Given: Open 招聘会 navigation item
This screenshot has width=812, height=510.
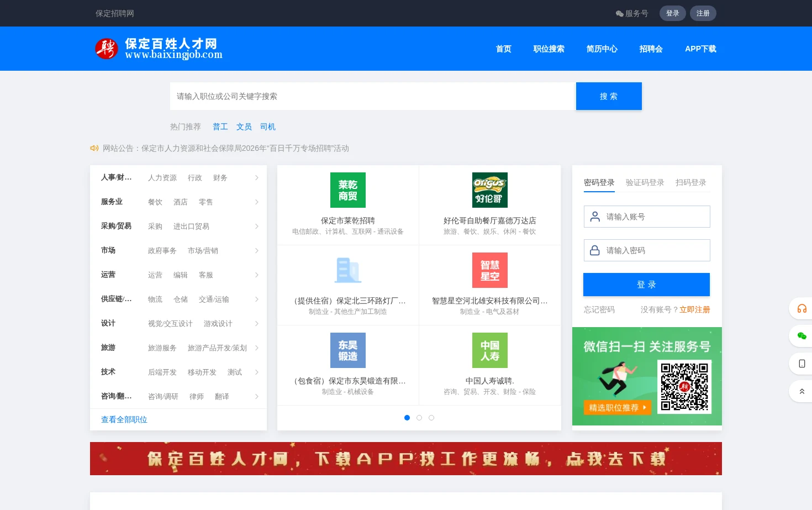Looking at the screenshot, I should [651, 49].
